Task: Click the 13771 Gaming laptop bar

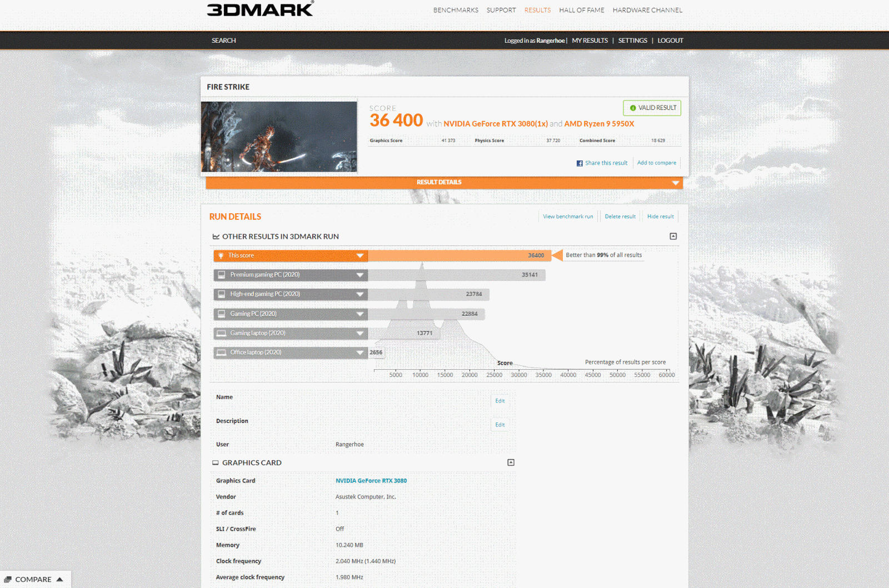Action: [403, 333]
